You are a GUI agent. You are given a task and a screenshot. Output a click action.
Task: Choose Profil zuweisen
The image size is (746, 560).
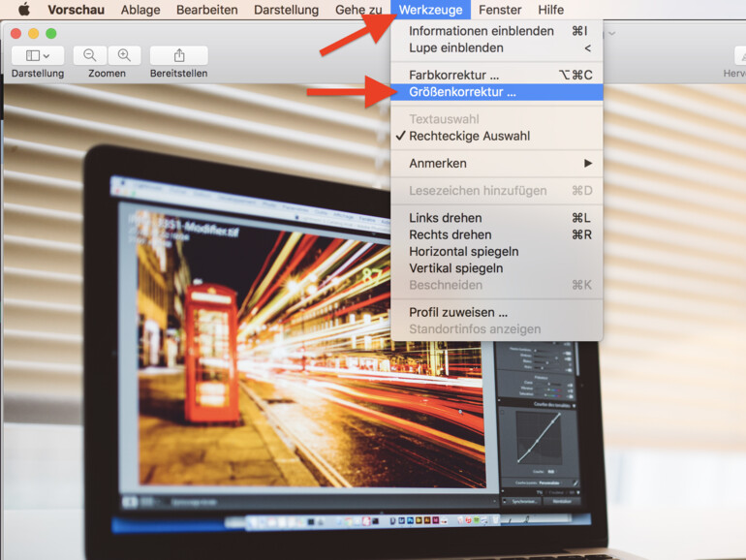497,312
